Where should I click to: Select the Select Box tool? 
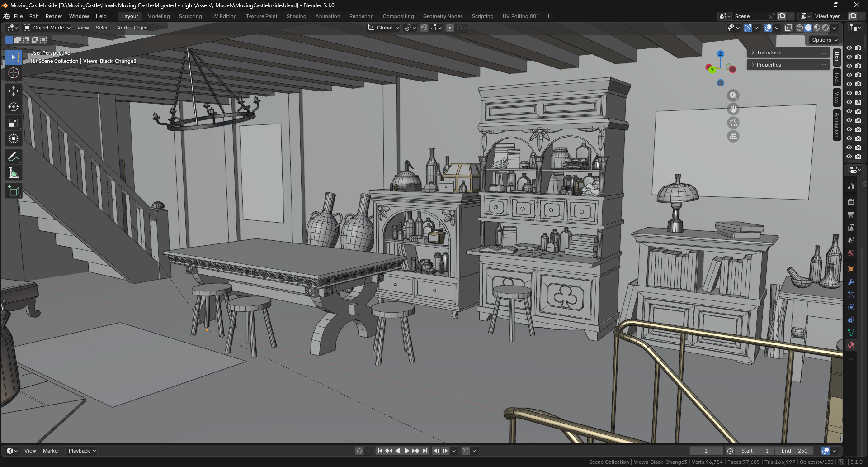(14, 57)
